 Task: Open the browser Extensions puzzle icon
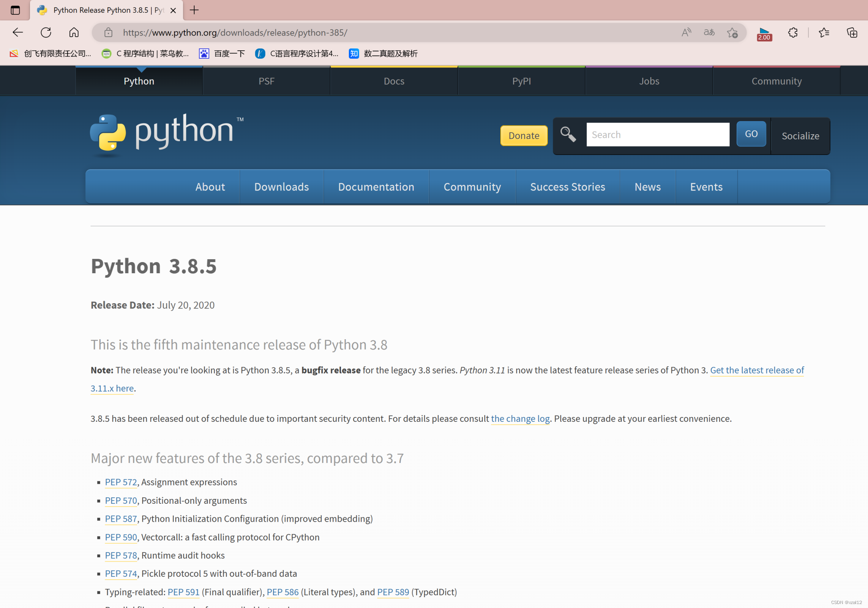pyautogui.click(x=793, y=32)
